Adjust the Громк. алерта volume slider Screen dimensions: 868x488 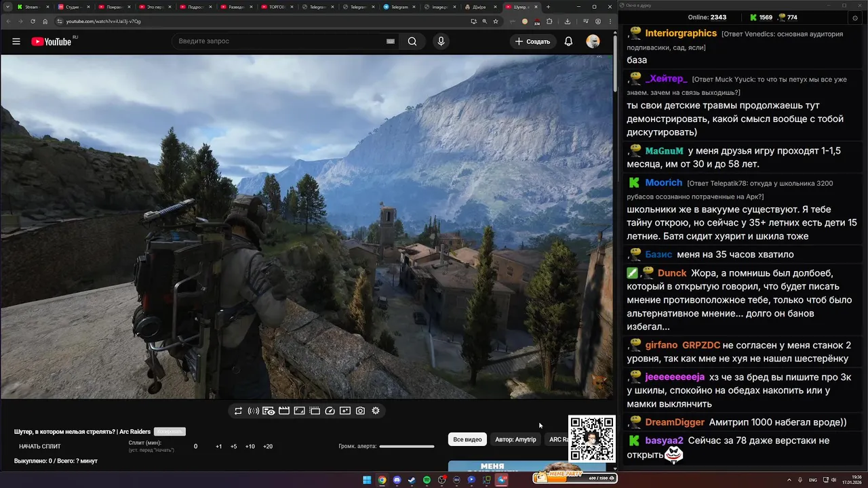point(407,447)
